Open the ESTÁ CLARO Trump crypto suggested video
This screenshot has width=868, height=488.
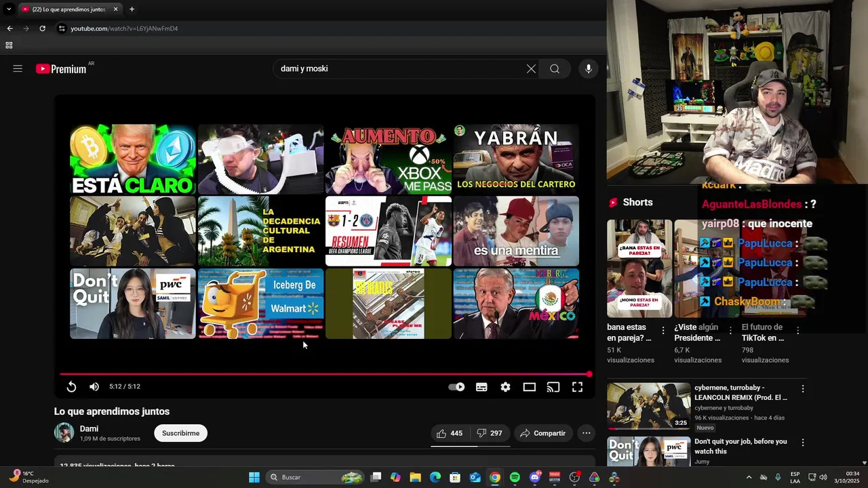point(133,159)
